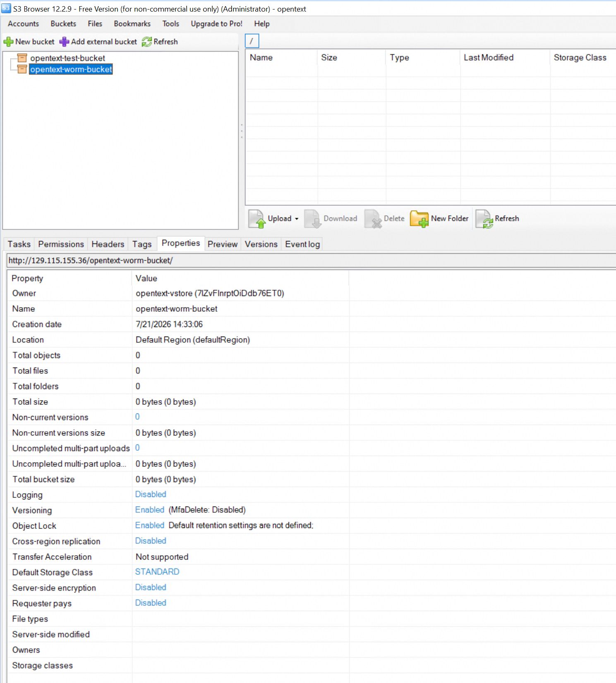Click the Delete file icon
The width and height of the screenshot is (616, 683).
click(x=373, y=219)
